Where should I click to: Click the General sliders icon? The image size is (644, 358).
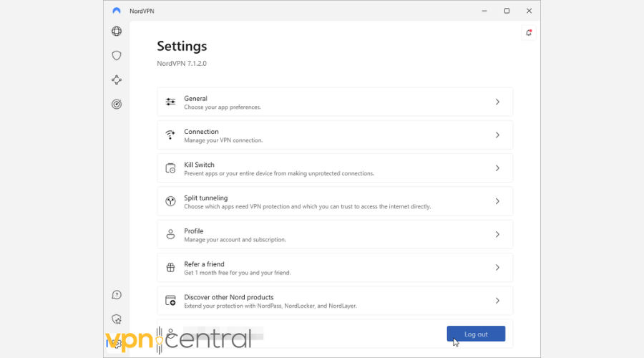(x=170, y=102)
